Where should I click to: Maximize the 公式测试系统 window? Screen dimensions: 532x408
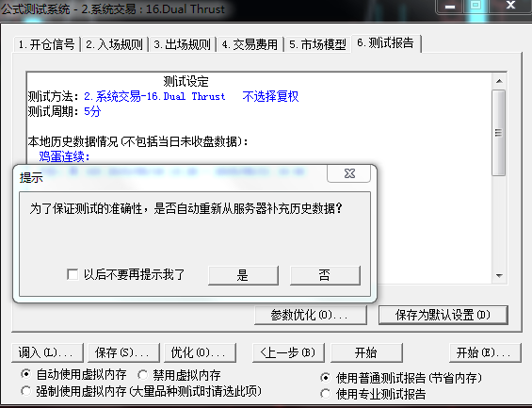point(476,6)
